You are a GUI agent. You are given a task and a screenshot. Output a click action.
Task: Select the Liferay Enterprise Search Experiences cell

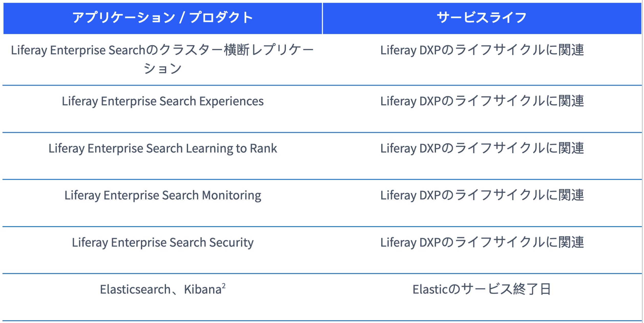click(163, 109)
